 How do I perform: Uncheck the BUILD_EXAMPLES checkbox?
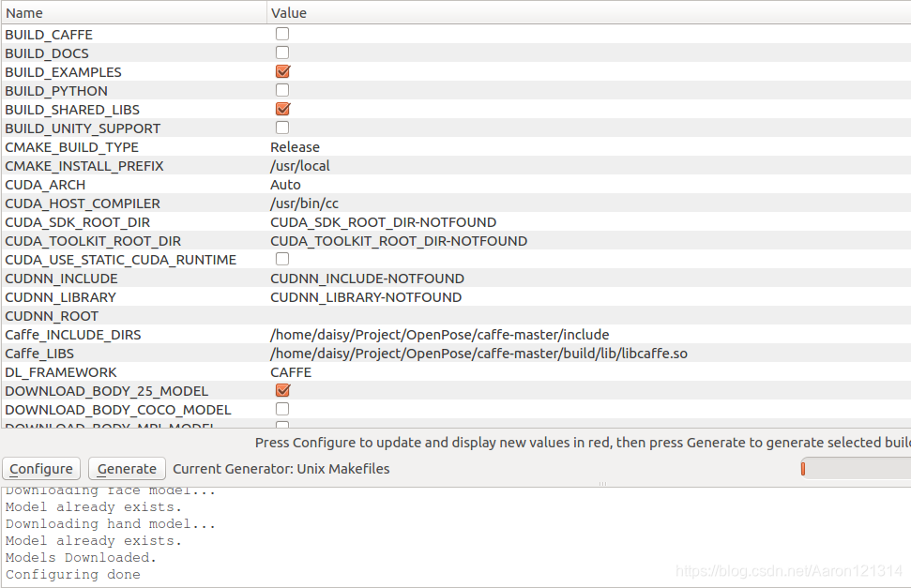pos(282,71)
